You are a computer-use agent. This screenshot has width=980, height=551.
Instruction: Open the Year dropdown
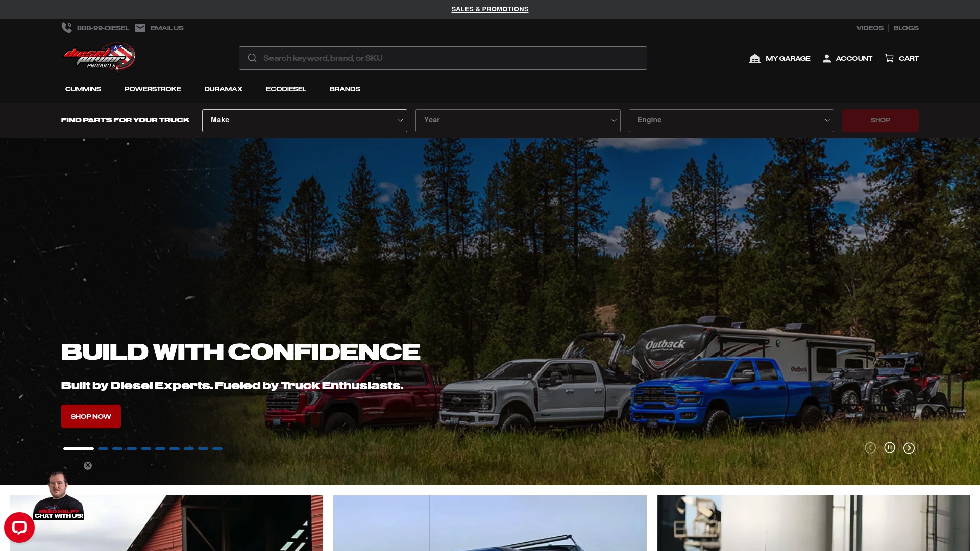pos(518,120)
